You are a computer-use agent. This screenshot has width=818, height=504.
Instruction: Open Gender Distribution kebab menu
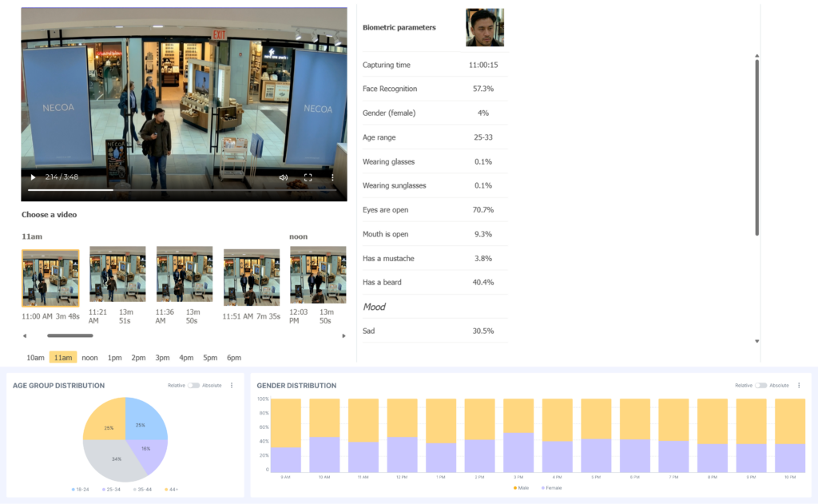pyautogui.click(x=799, y=385)
